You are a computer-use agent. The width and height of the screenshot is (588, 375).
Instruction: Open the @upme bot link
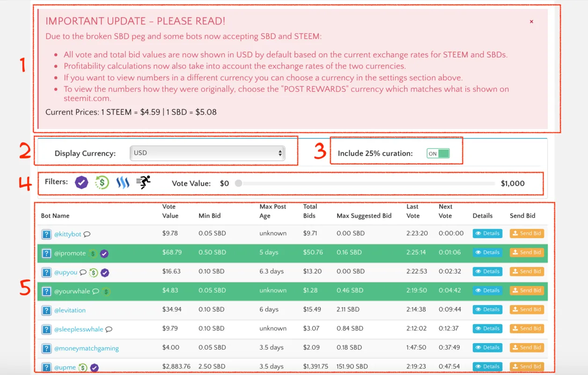(65, 367)
